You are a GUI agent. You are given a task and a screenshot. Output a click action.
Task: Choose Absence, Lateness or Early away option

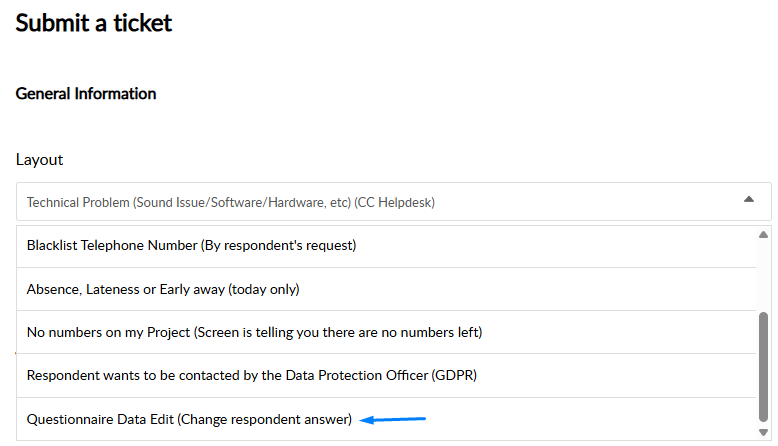coord(163,289)
